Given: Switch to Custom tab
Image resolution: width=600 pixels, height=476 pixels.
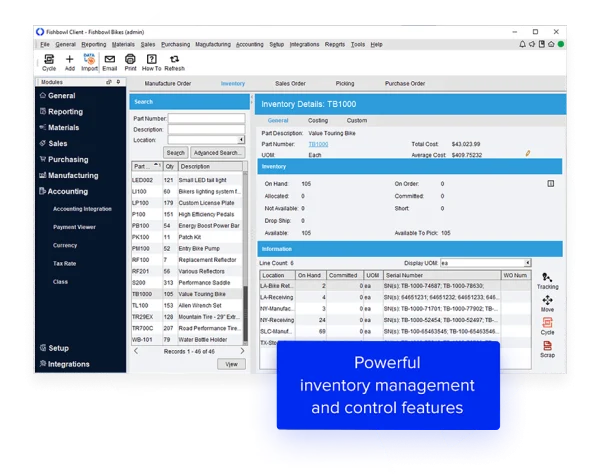Looking at the screenshot, I should (x=357, y=121).
